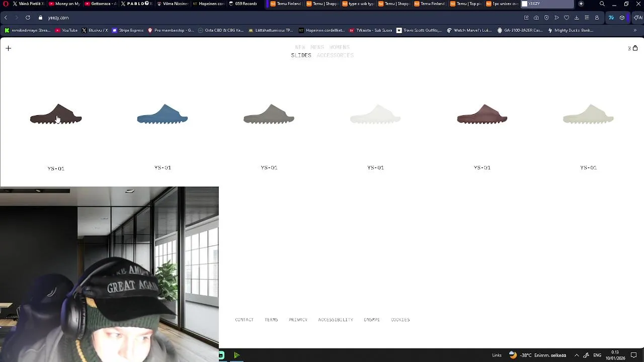The height and width of the screenshot is (362, 644).
Task: Switch to the Money on My YouTube tab
Action: tap(64, 4)
